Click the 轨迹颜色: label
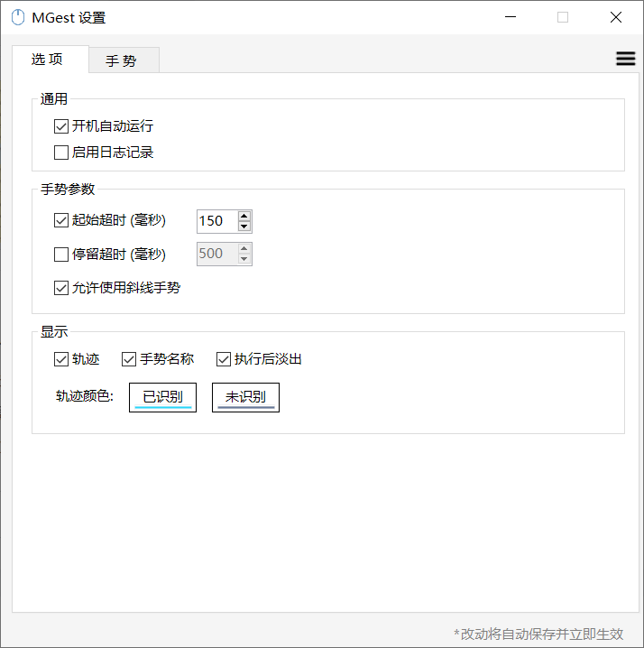 point(85,396)
